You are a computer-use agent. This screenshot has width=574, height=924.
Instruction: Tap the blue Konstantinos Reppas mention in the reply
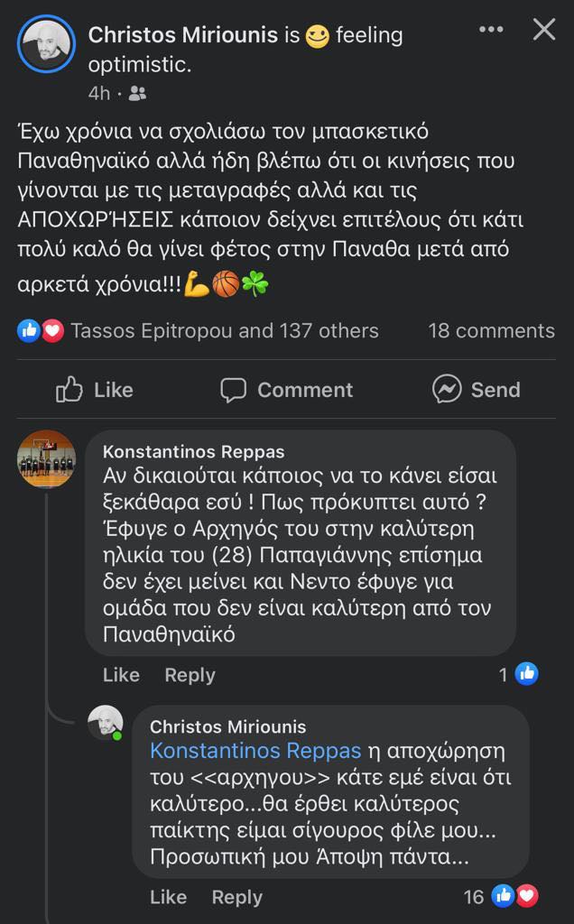tap(255, 751)
